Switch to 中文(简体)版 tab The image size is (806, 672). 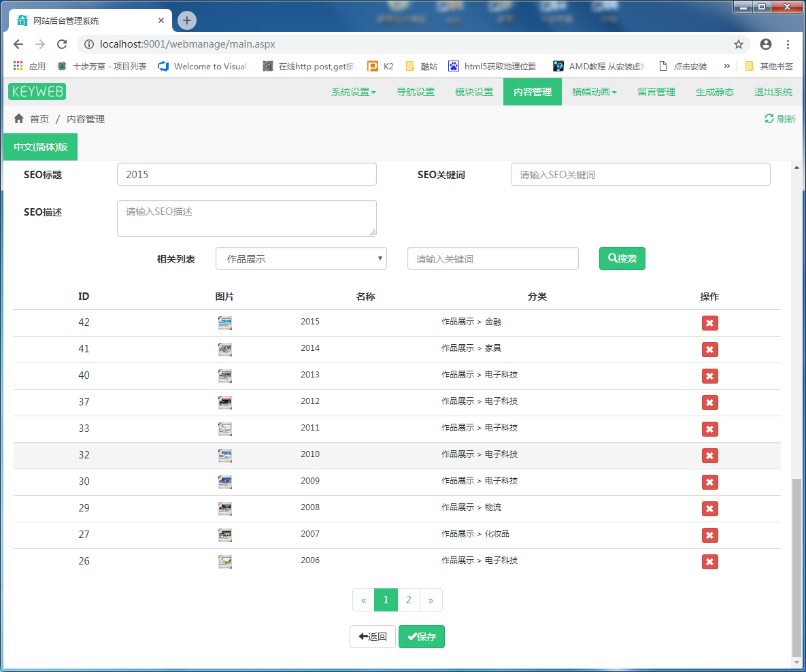click(x=41, y=147)
